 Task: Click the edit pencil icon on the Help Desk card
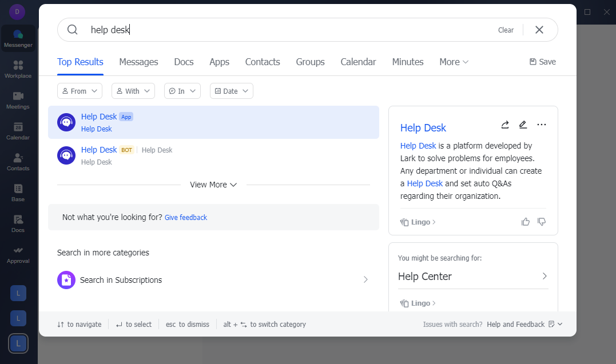523,124
